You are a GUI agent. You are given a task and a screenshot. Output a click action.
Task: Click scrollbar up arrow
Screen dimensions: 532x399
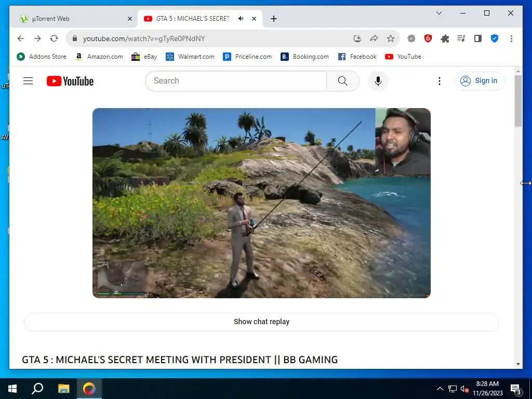pos(518,71)
